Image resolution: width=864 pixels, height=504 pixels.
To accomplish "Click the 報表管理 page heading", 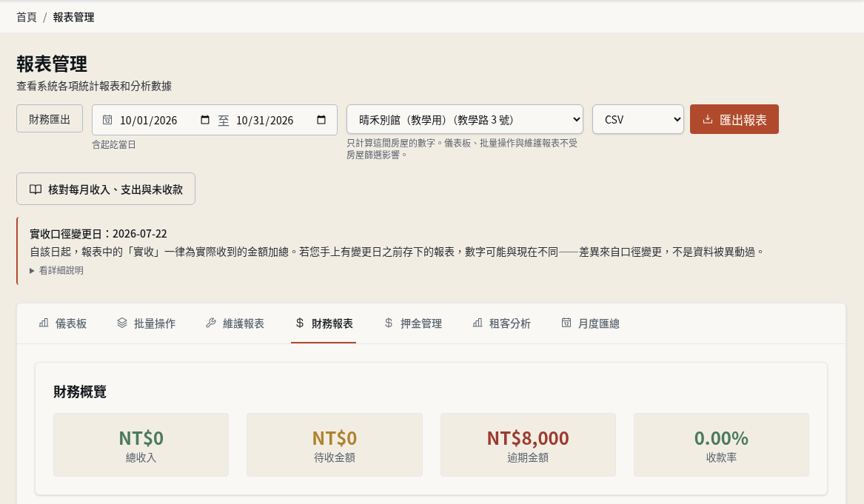I will click(x=52, y=64).
